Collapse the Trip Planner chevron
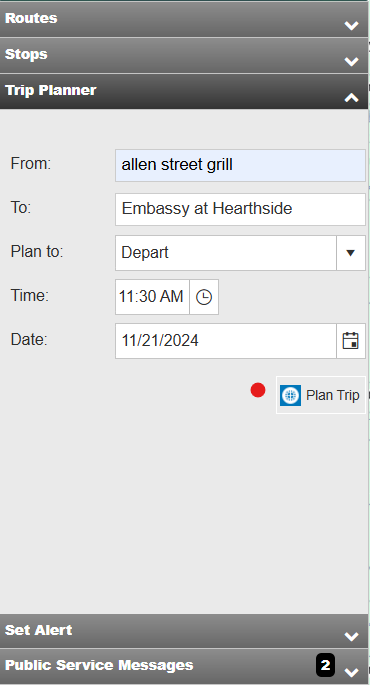Viewport: 370px width, 685px height. pos(351,97)
